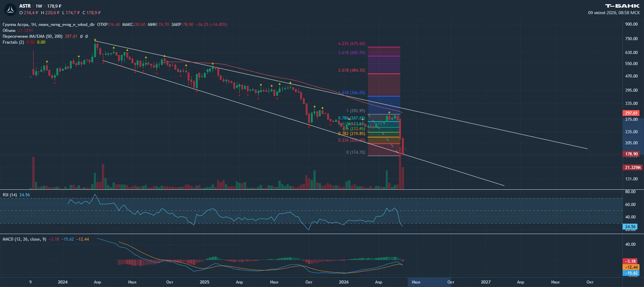Click the blue 24.56 RSI value tag
644x287 pixels.
tap(630, 227)
